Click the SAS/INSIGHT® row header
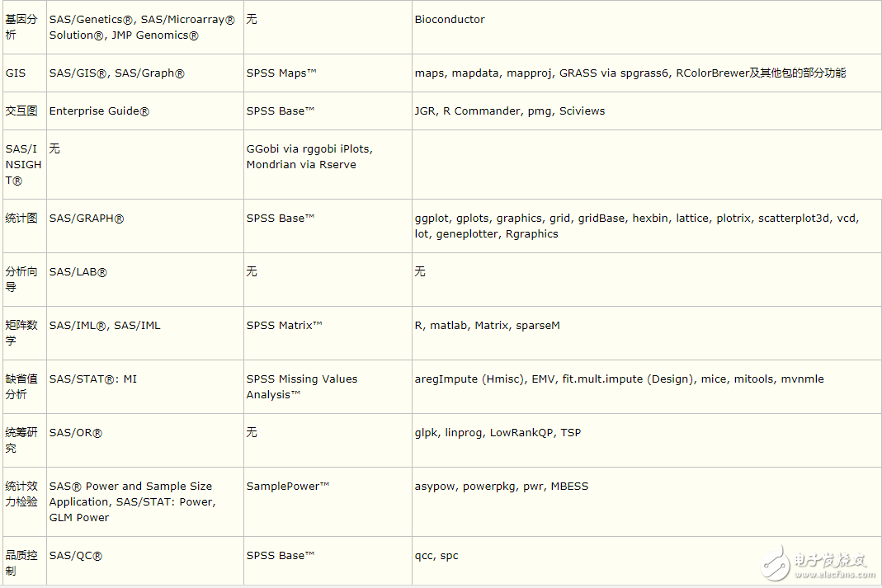882x588 pixels. [x=23, y=164]
